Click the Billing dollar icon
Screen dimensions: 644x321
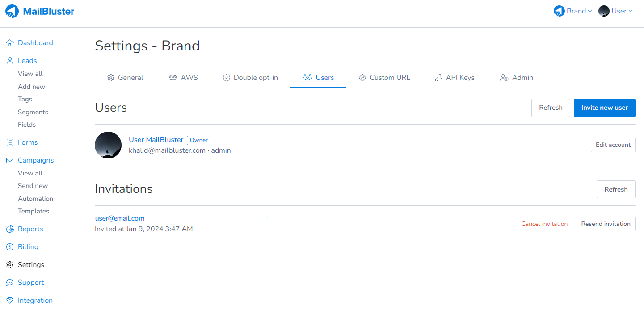tap(10, 247)
